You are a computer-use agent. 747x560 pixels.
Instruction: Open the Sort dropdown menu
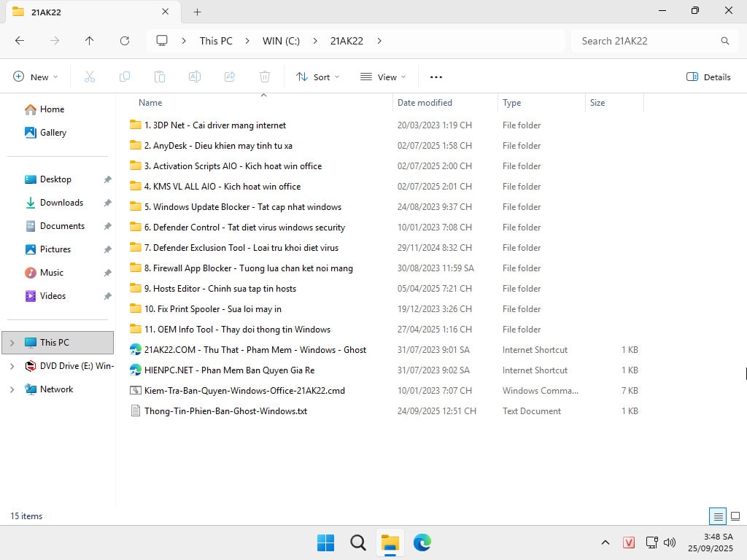coord(317,77)
